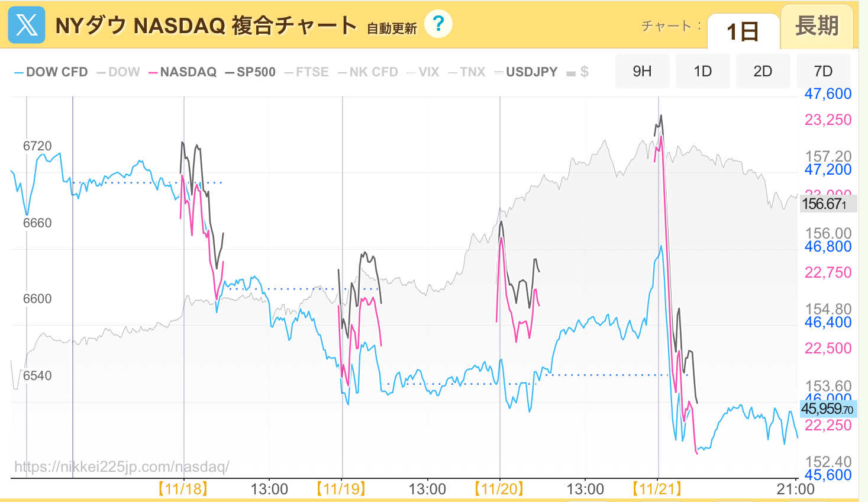868x502 pixels.
Task: Show the NK CFD series
Action: click(368, 72)
